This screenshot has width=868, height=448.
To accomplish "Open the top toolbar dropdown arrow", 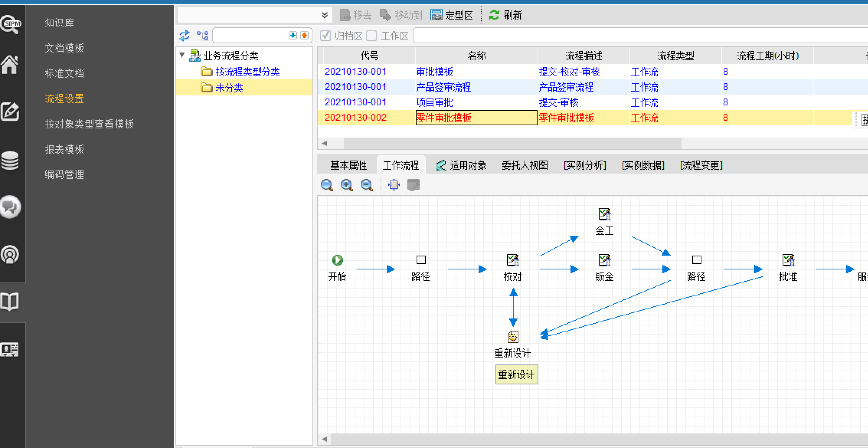I will [324, 15].
